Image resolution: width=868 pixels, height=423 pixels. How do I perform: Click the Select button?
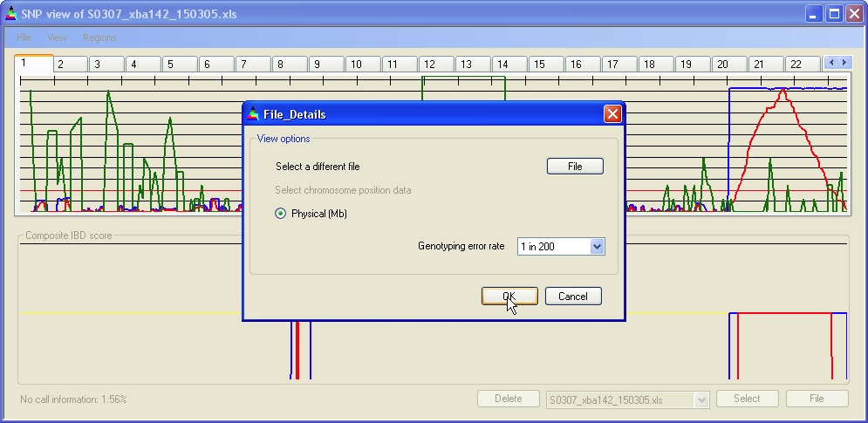[747, 399]
